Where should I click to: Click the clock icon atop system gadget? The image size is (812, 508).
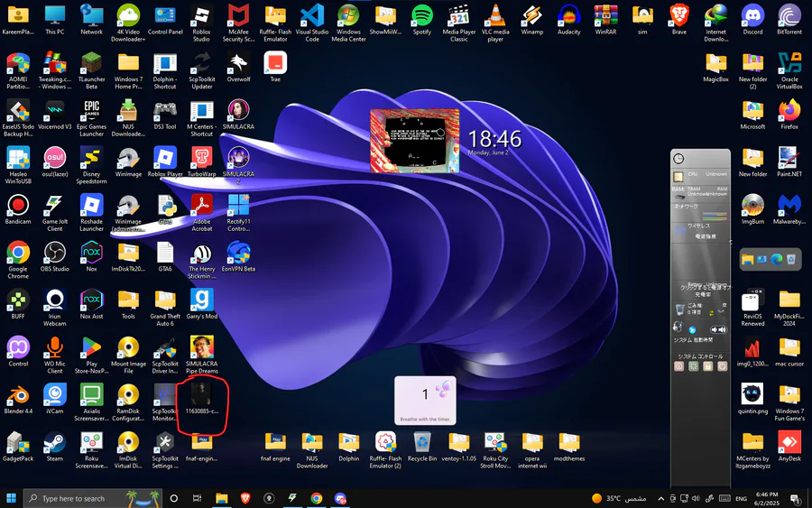point(678,159)
